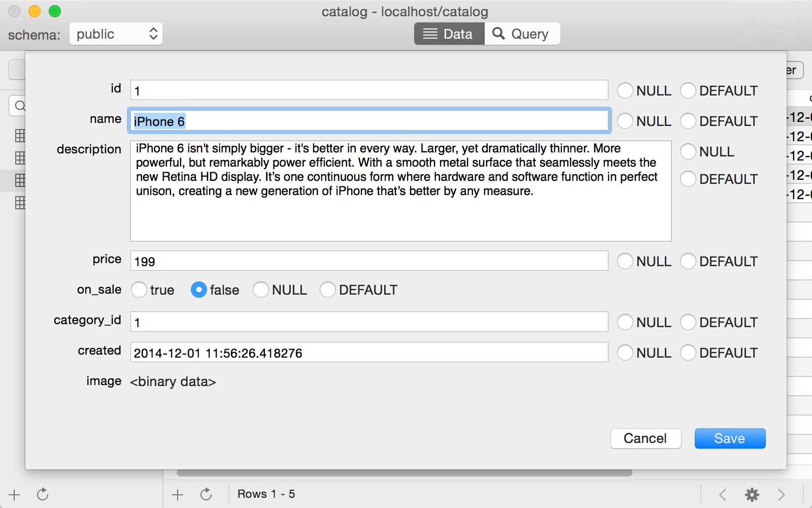Click the plus icon at sidebar bottom
Viewport: 812px width, 508px height.
coord(14,494)
